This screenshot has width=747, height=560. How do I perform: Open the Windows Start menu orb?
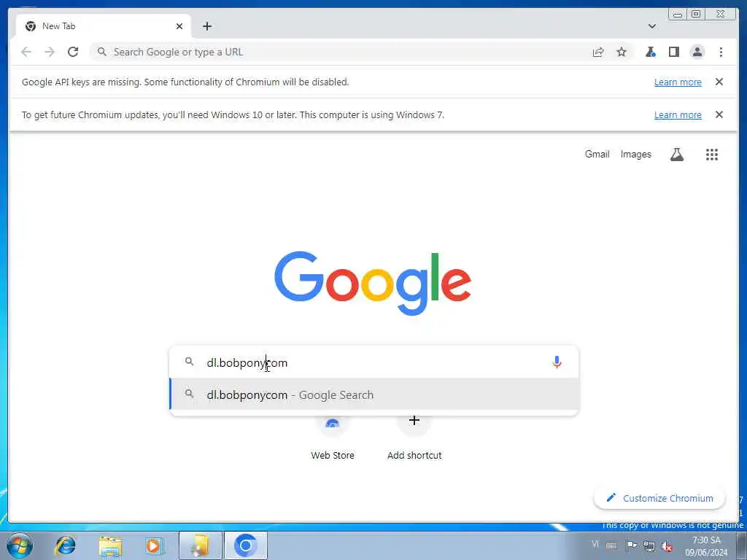(20, 545)
